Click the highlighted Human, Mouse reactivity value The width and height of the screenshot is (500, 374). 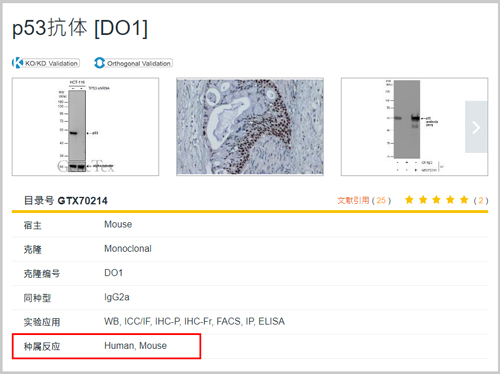click(135, 346)
